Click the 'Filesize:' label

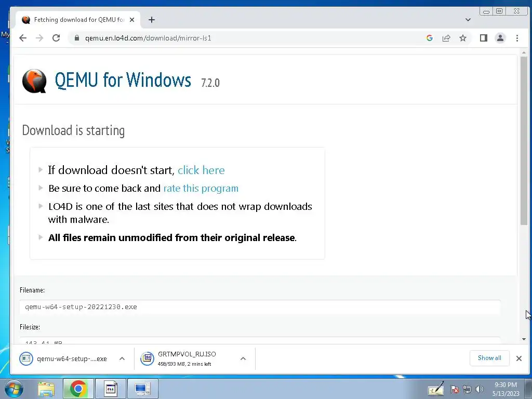(x=30, y=327)
